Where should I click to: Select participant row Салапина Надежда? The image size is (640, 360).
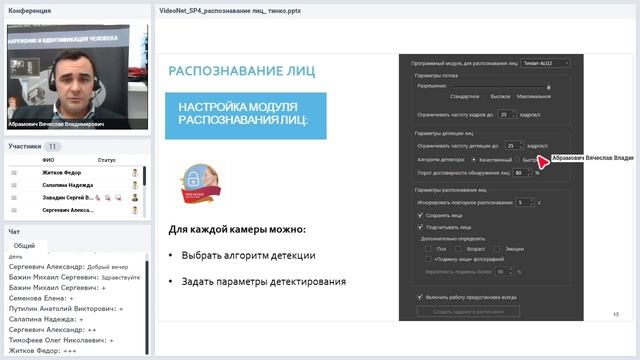click(76, 185)
